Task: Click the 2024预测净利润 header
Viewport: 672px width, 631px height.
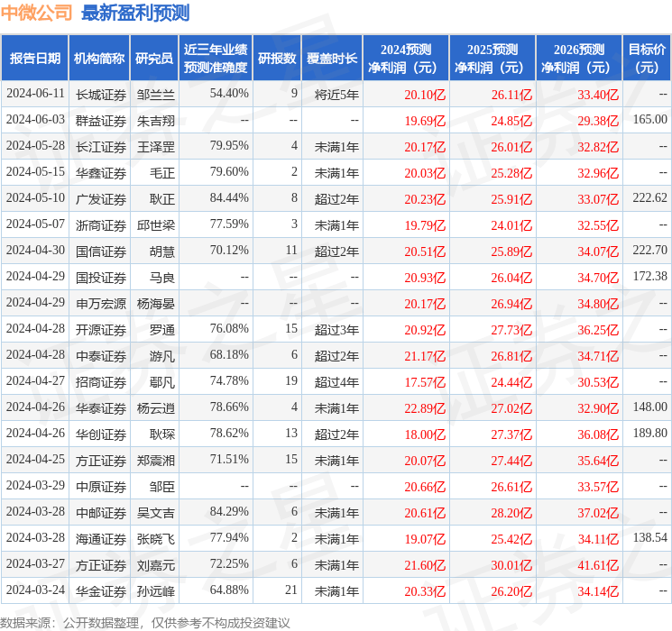Action: click(406, 59)
